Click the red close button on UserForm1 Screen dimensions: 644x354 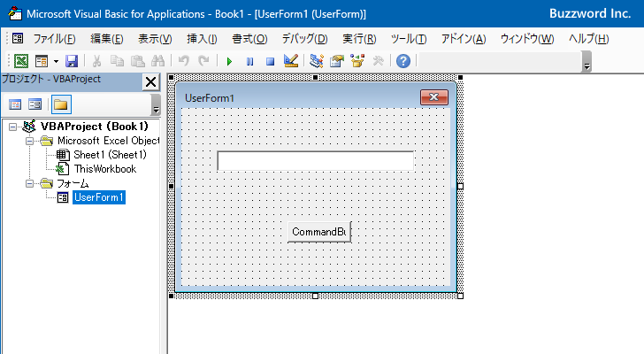click(434, 97)
